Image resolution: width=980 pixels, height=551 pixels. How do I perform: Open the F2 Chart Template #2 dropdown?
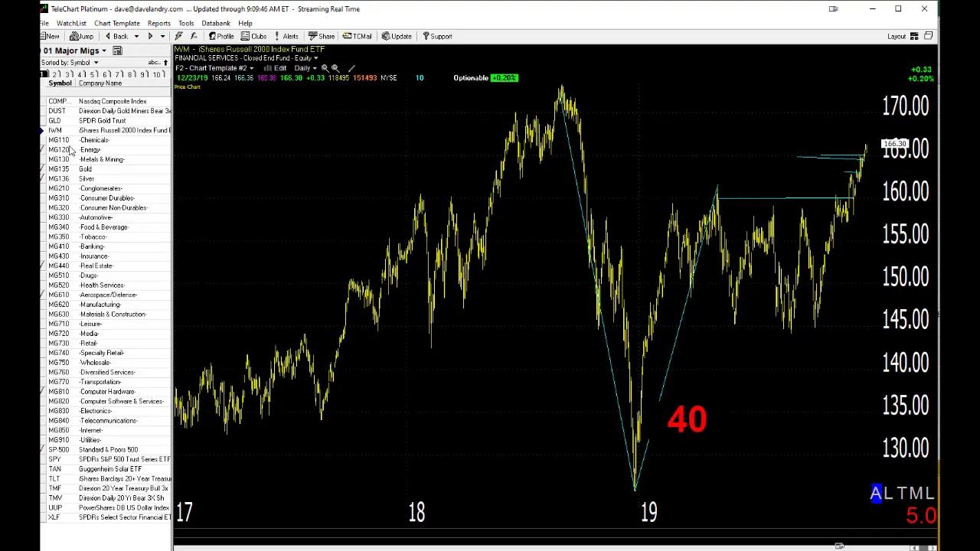tap(250, 68)
